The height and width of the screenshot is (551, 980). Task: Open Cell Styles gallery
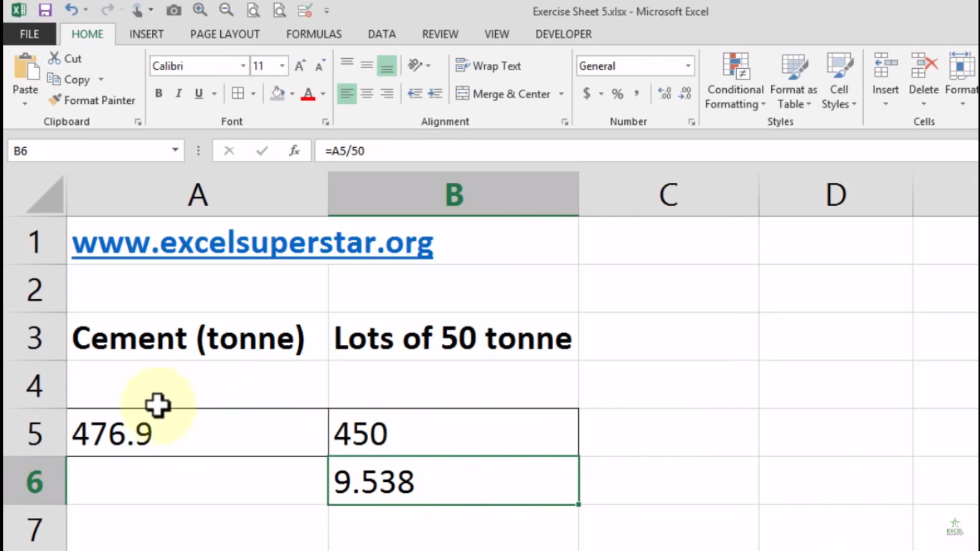(839, 81)
